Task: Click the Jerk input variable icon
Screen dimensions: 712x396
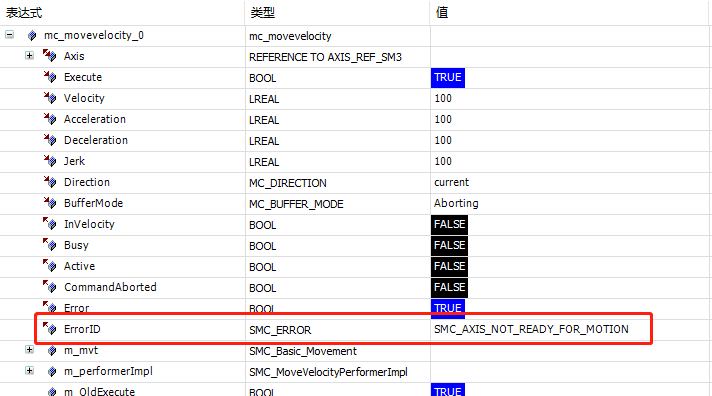Action: tap(50, 160)
